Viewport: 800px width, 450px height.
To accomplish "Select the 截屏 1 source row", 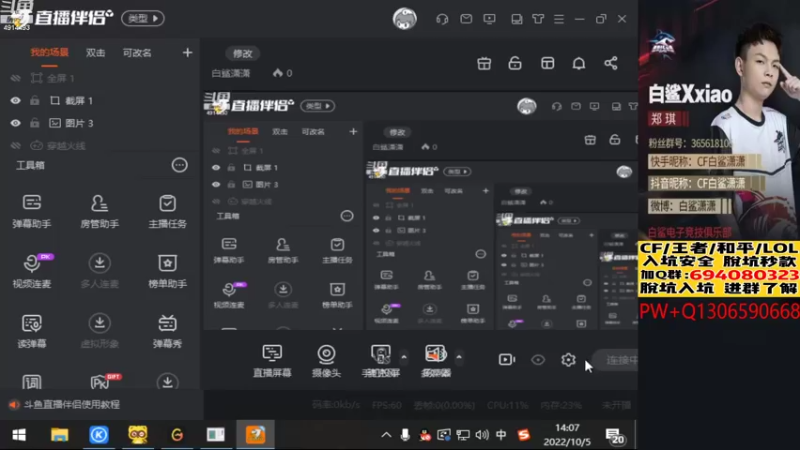I will 101,101.
